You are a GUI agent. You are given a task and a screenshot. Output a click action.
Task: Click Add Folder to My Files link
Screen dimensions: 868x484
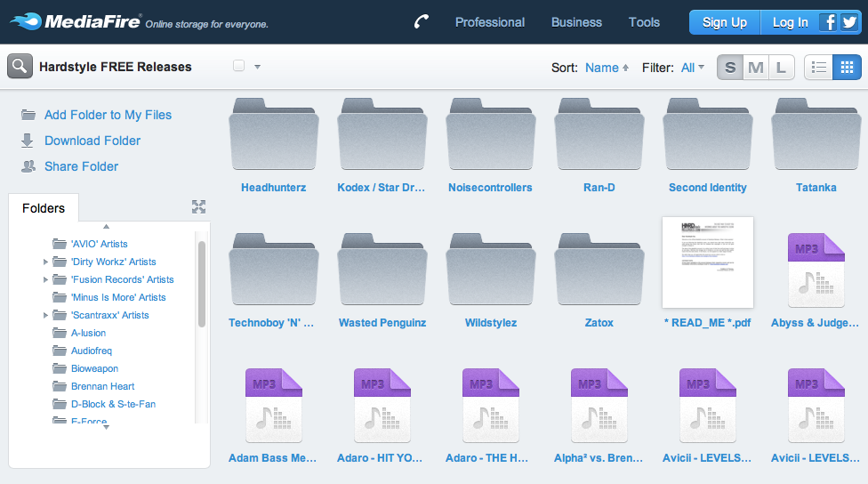[x=108, y=115]
